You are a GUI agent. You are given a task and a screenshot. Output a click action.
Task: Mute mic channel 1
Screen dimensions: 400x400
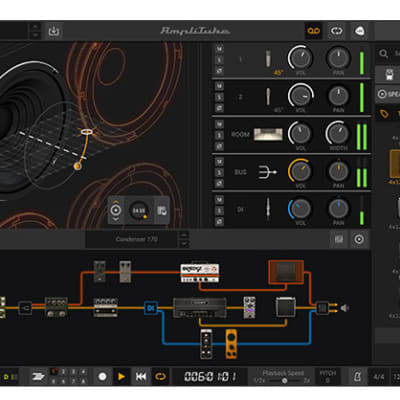[219, 49]
